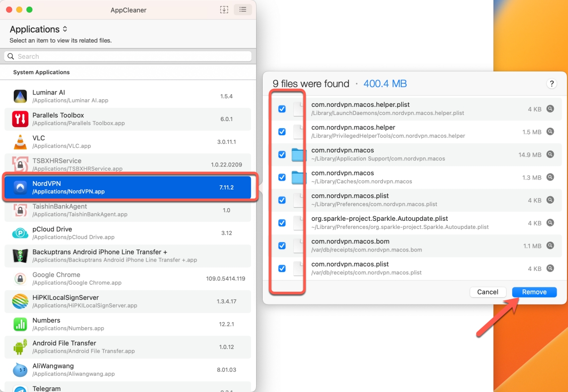The image size is (568, 392).
Task: Select the Parallels Toolbox app icon
Action: coord(20,119)
